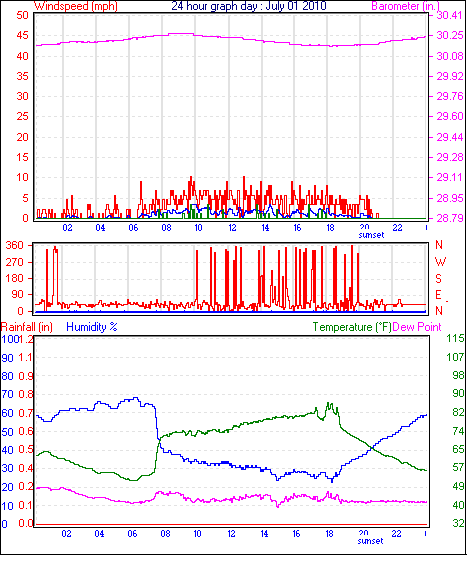
Task: Click the 5 mph windspeed axis label
Action: (x=25, y=198)
